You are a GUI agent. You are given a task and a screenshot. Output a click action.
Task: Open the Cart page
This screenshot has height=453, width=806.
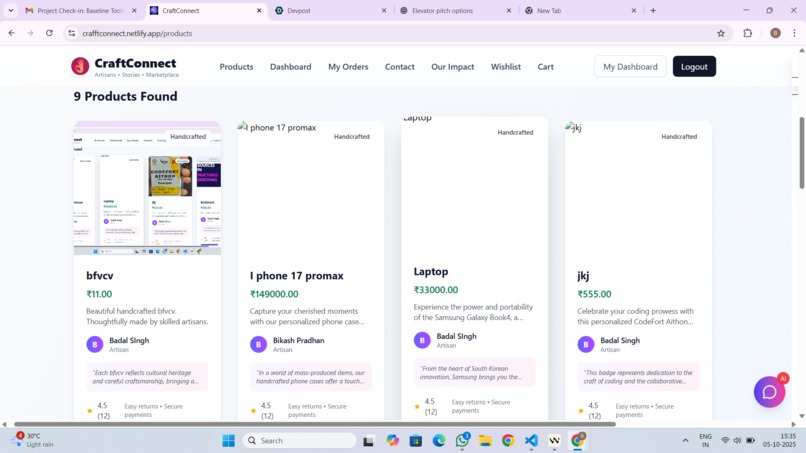[x=545, y=67]
